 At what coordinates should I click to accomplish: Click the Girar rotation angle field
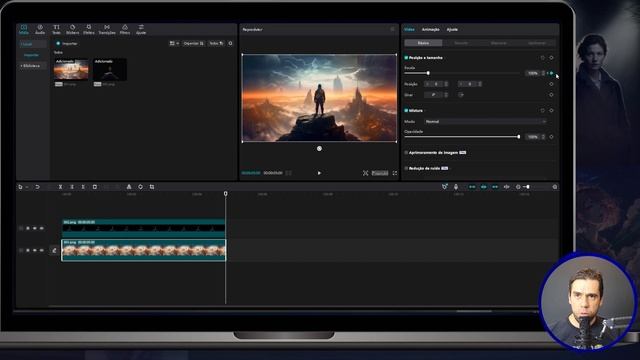click(434, 95)
